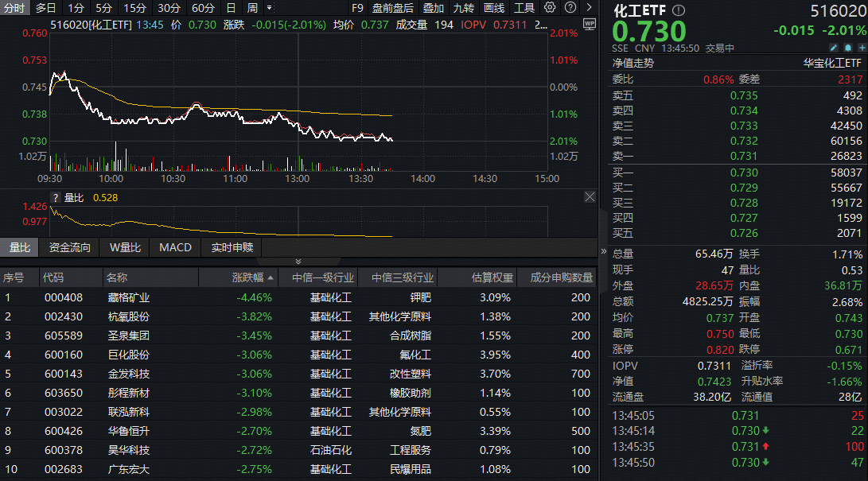Open the settings gear icon in the toolbar
Image resolution: width=868 pixels, height=481 pixels.
(550, 8)
